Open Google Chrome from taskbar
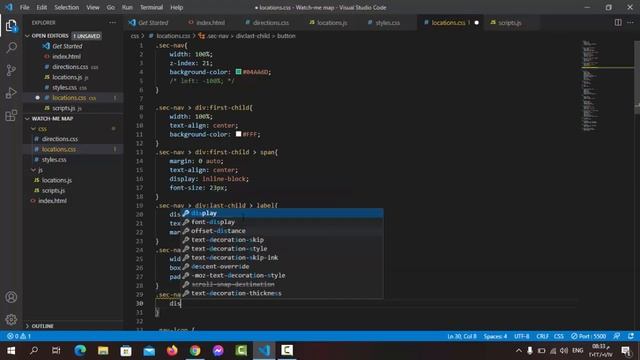The height and width of the screenshot is (360, 640). click(x=195, y=351)
